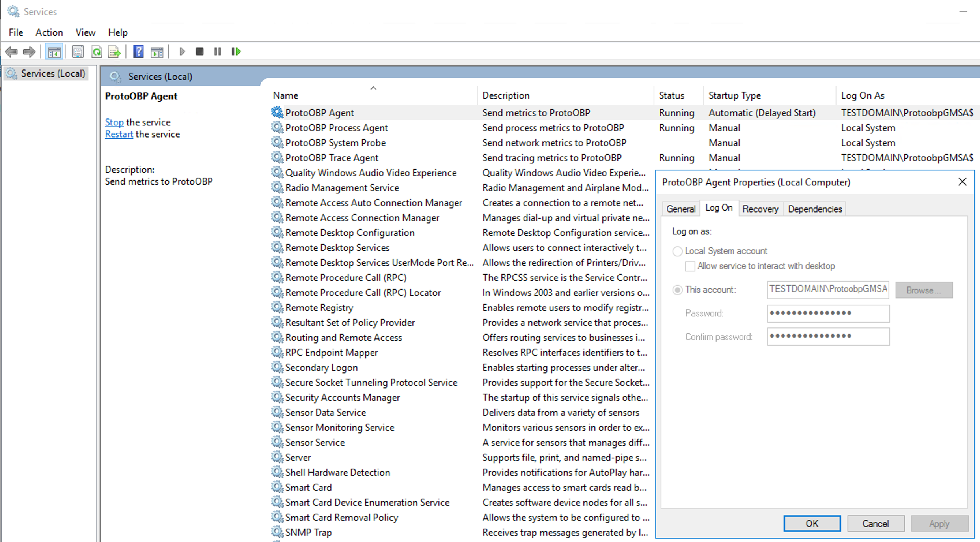
Task: Select Services (Local) in the console tree
Action: click(x=47, y=73)
